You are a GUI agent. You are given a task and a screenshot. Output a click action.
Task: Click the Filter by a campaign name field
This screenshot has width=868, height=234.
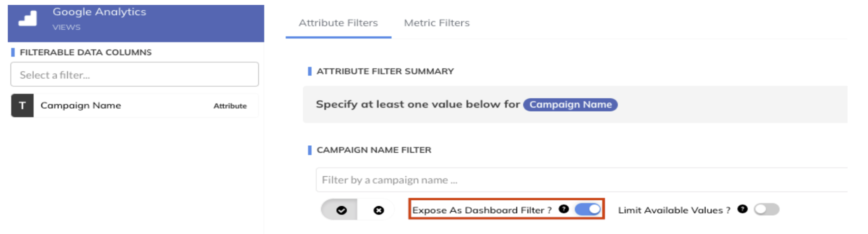tap(581, 180)
